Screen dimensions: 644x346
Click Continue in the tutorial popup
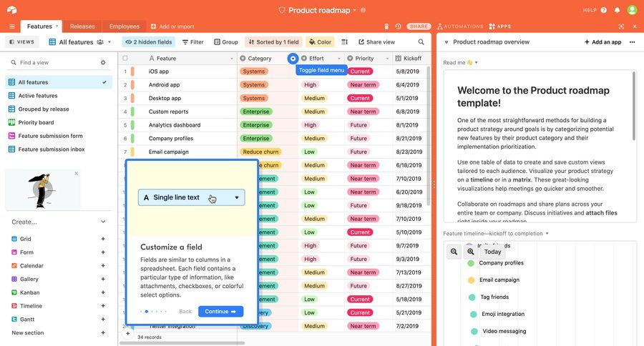click(220, 312)
